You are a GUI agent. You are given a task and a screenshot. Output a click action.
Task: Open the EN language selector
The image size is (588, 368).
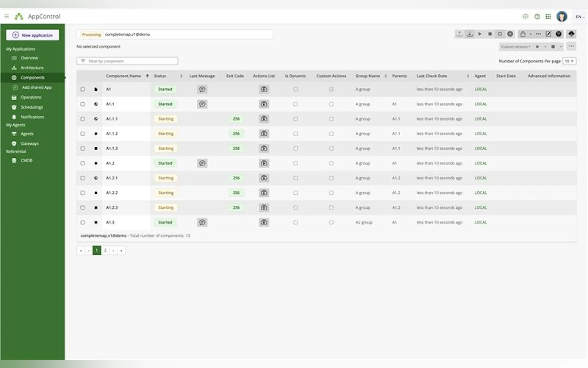pos(580,17)
